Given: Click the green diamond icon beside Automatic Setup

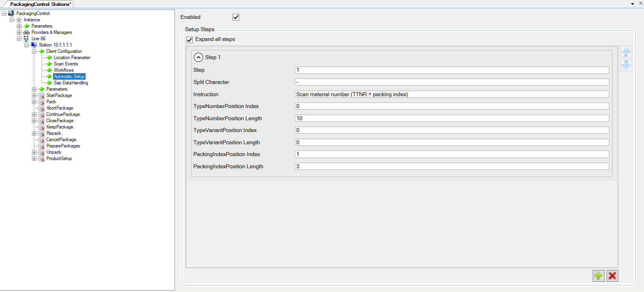Looking at the screenshot, I should (x=49, y=76).
